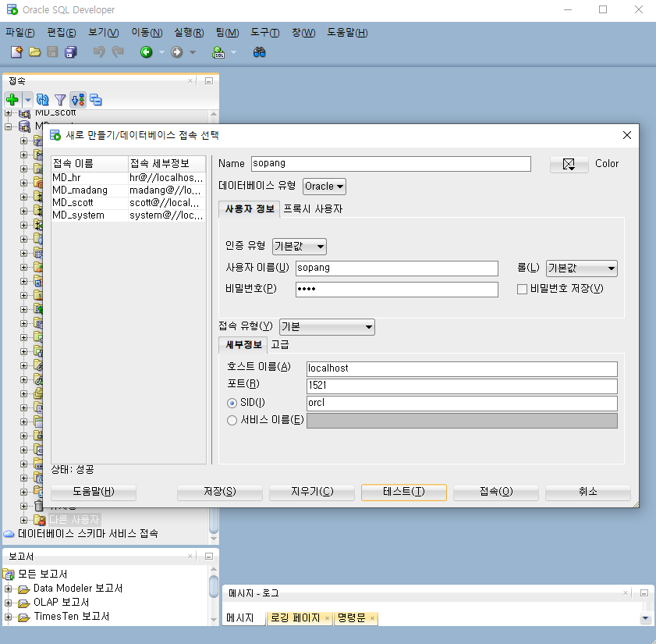Image resolution: width=656 pixels, height=644 pixels.
Task: Click the collapse all windows icon in Connections panel
Action: 96,100
